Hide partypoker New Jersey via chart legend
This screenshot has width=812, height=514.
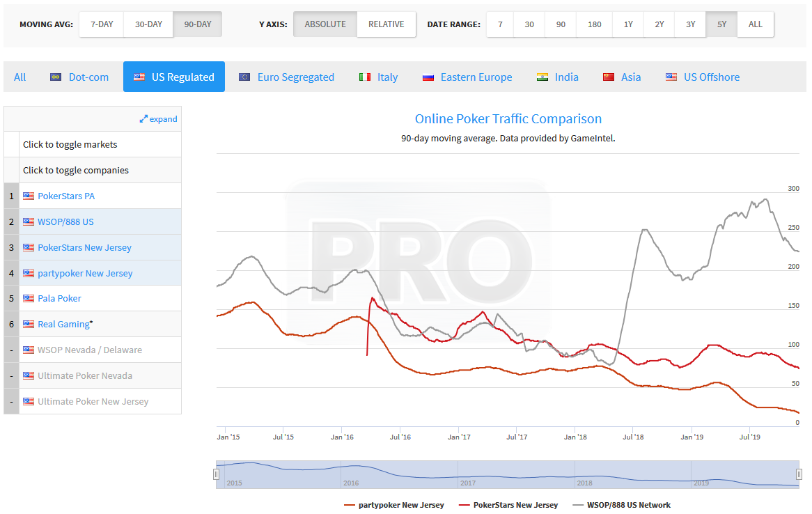pos(394,505)
